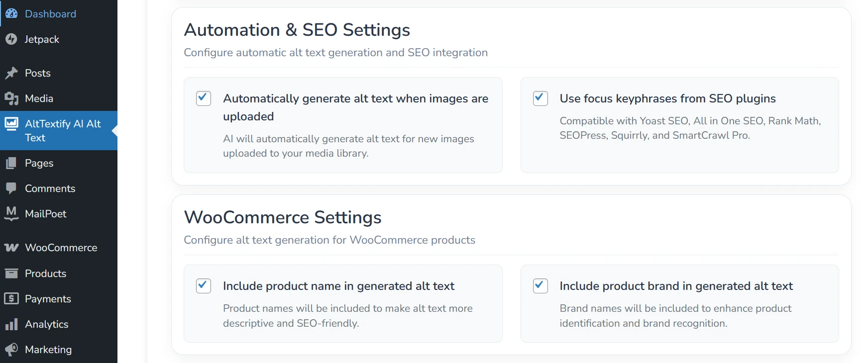868x363 pixels.
Task: Click the Jetpack lightning icon
Action: coord(11,39)
